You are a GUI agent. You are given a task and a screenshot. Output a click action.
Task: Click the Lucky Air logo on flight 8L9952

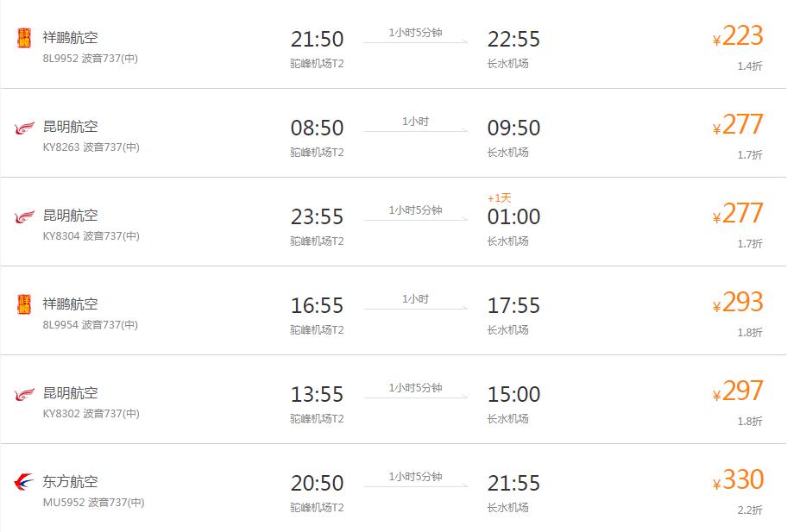pos(24,38)
